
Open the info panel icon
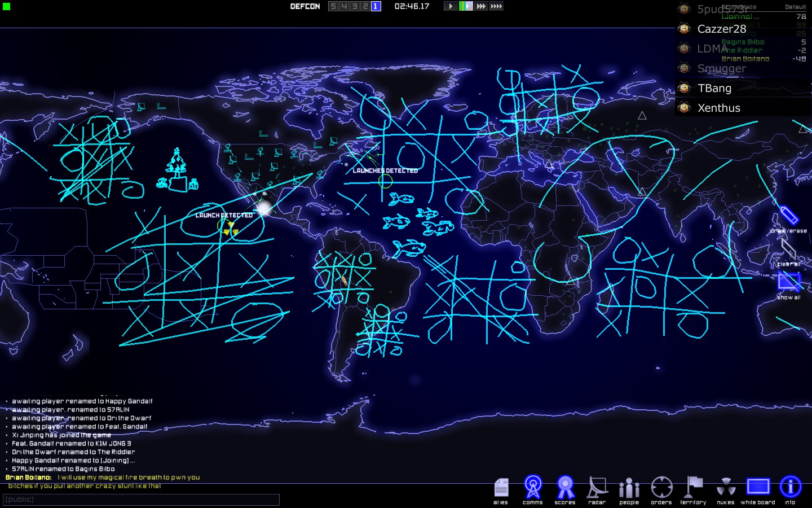[x=790, y=491]
